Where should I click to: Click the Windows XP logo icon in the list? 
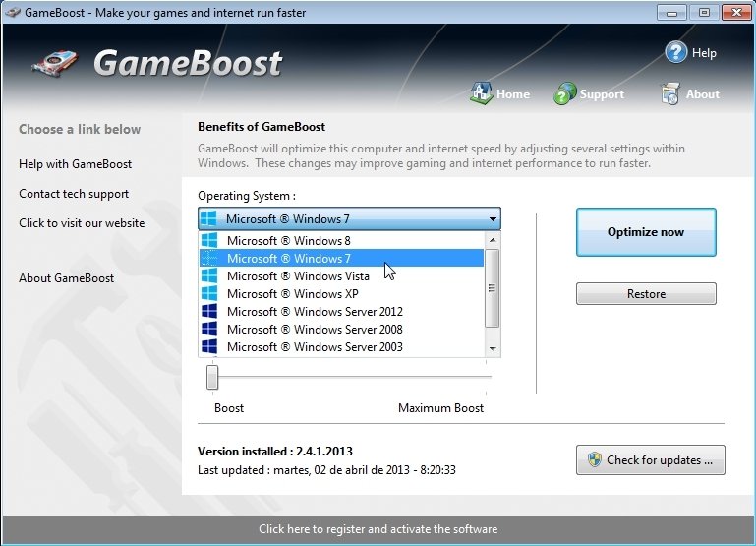[x=209, y=294]
